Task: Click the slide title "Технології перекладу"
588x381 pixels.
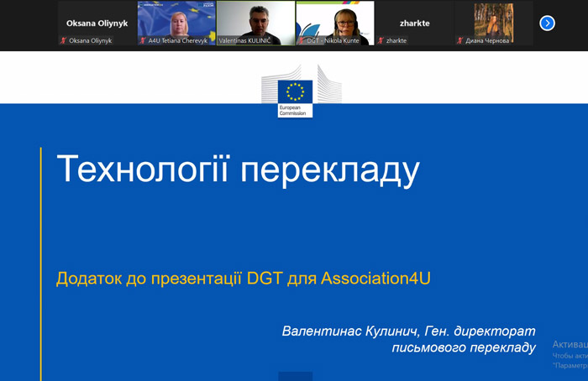Action: pyautogui.click(x=238, y=170)
